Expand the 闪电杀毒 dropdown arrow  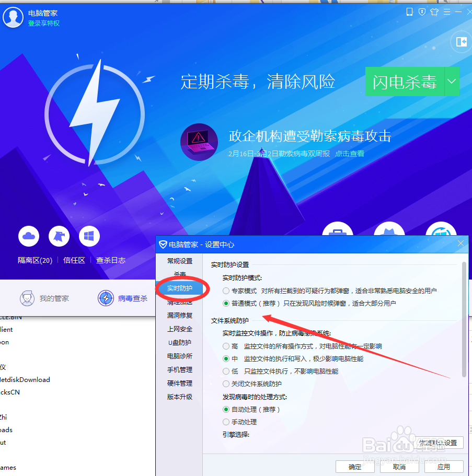click(x=452, y=82)
